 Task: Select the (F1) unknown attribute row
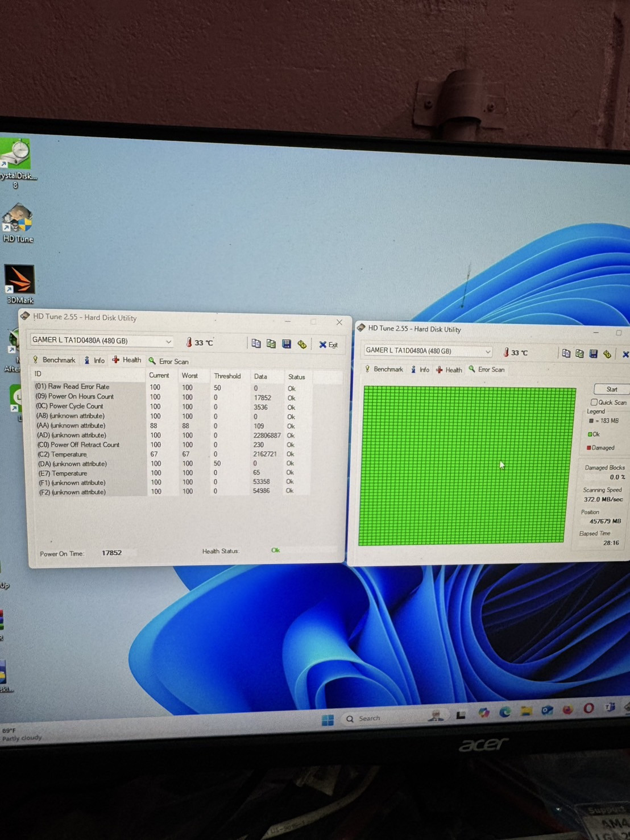172,482
